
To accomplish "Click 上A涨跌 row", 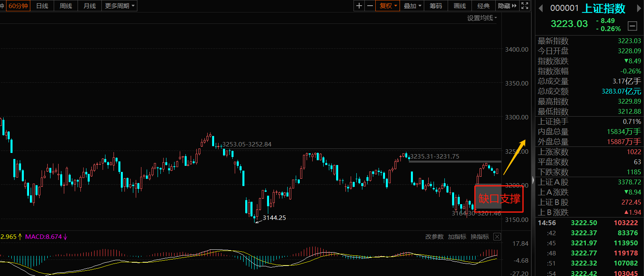I will coord(589,192).
